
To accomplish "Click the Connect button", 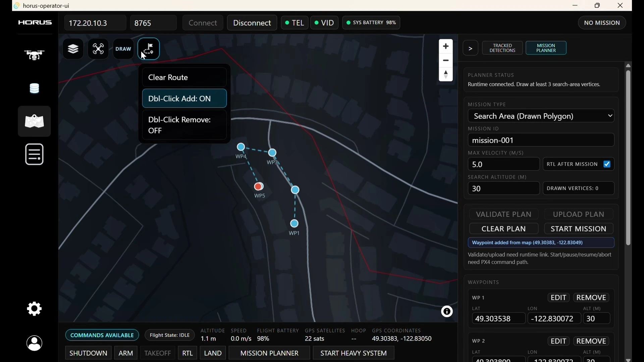I will 203,23.
